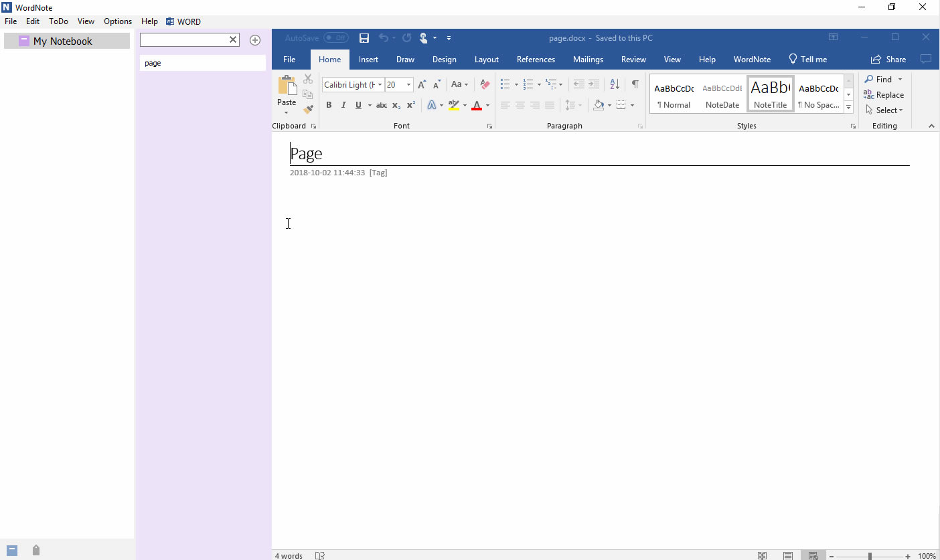Open the underline style dropdown arrow

[x=369, y=105]
